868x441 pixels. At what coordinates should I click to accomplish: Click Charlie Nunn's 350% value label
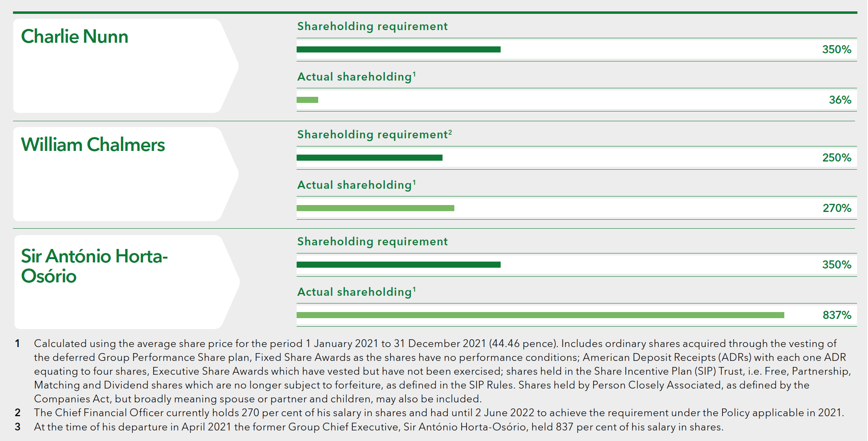coord(836,50)
